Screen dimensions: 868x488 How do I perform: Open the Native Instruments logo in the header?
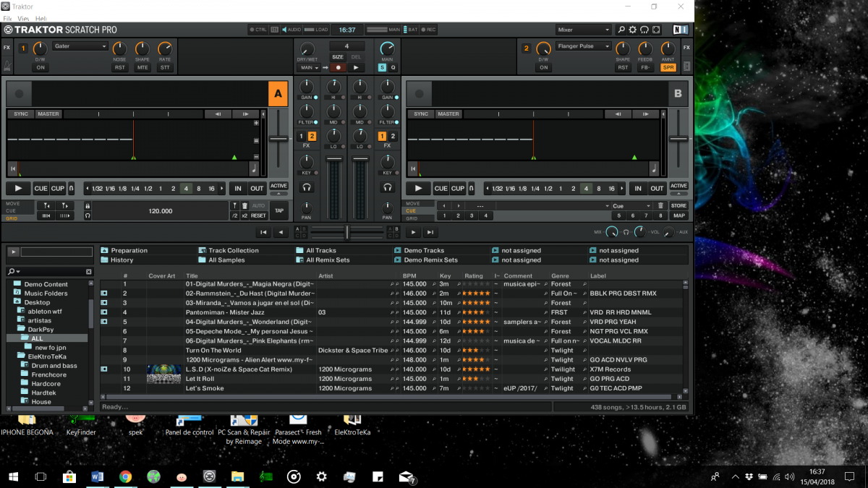pos(680,30)
